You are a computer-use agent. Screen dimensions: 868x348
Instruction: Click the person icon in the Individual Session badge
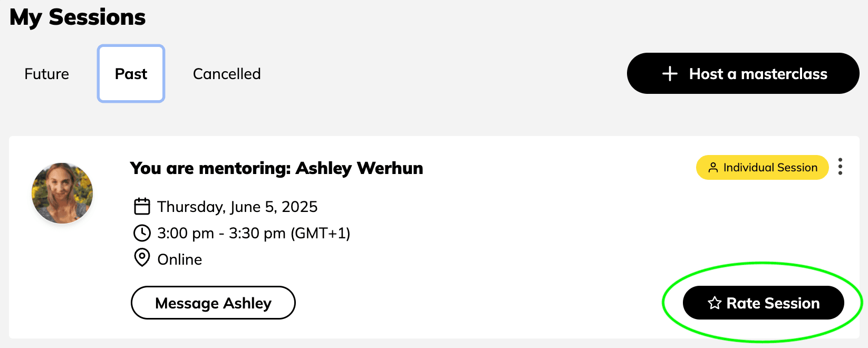[x=713, y=168]
